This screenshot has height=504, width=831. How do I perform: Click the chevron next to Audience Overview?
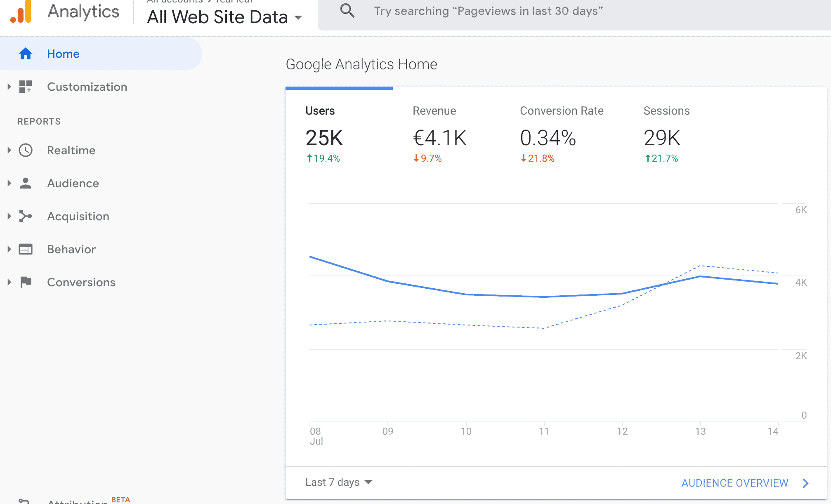pos(806,483)
